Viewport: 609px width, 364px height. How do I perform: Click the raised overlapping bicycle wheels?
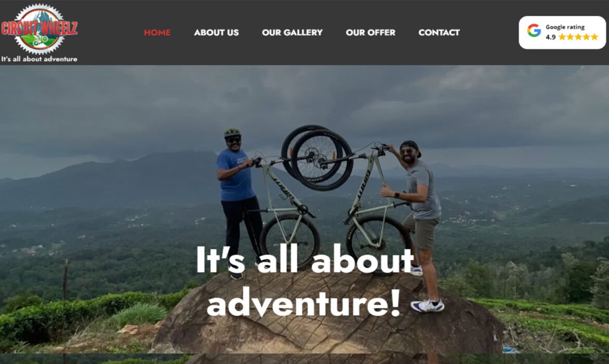pos(317,157)
